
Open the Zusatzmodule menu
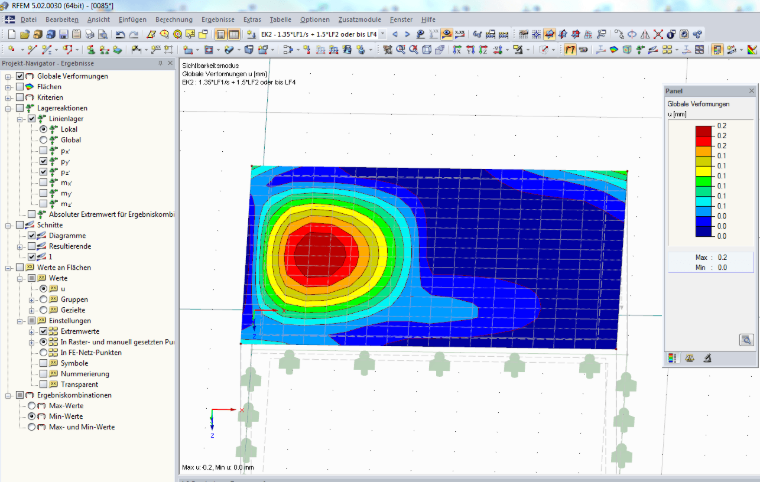(x=359, y=19)
